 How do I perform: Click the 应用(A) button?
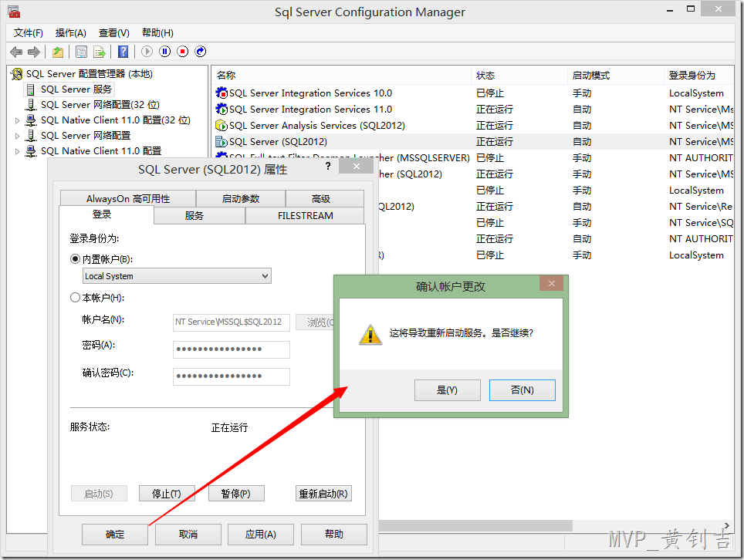point(261,535)
